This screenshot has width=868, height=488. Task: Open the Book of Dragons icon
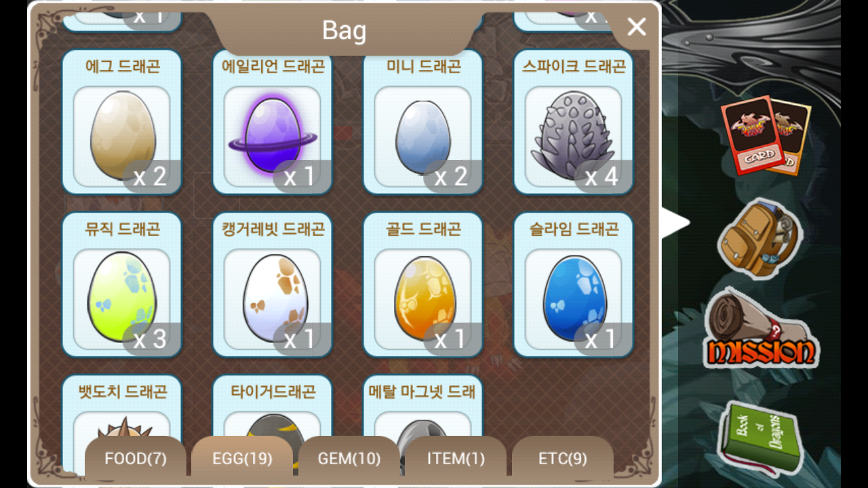click(x=761, y=436)
